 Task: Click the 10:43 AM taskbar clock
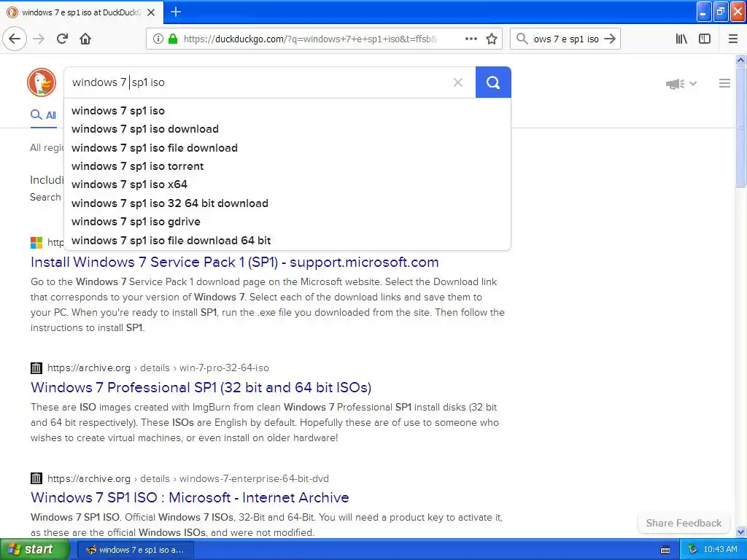720,550
